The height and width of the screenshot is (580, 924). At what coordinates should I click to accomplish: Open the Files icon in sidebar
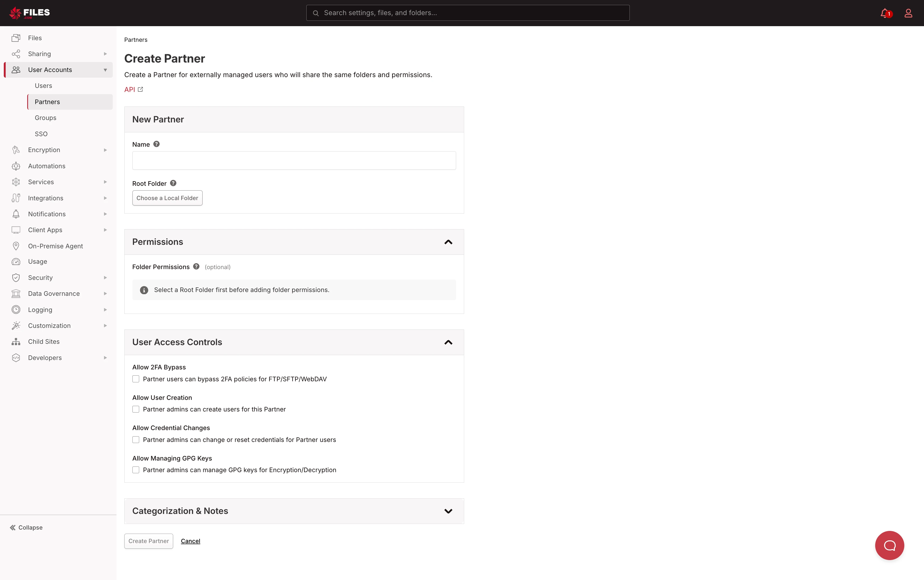[16, 37]
